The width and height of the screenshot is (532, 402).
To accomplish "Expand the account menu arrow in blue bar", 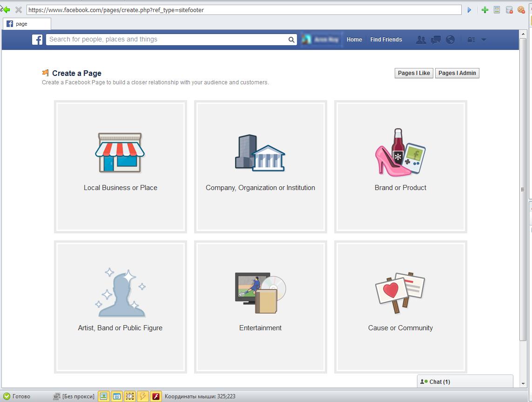I will (x=484, y=40).
